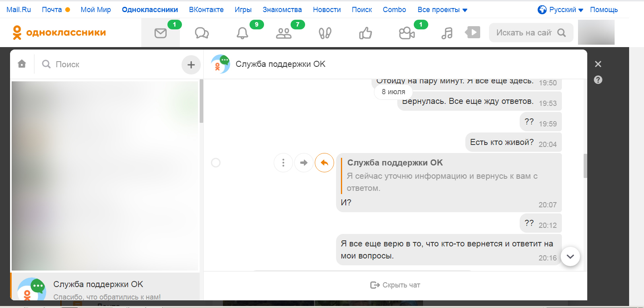644x308 pixels.
Task: Click the Поиск field in chat list
Action: pyautogui.click(x=109, y=64)
